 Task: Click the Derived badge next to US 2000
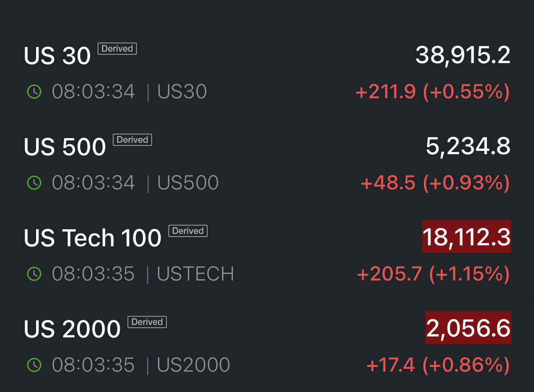coord(147,322)
